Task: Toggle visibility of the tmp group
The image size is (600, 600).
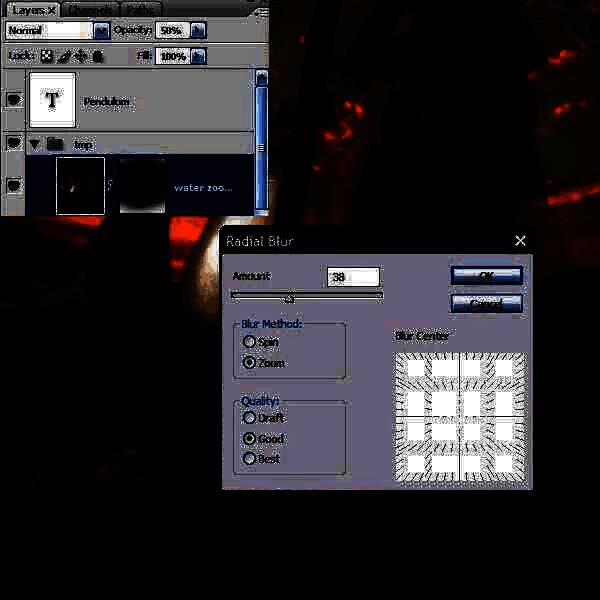Action: point(13,144)
